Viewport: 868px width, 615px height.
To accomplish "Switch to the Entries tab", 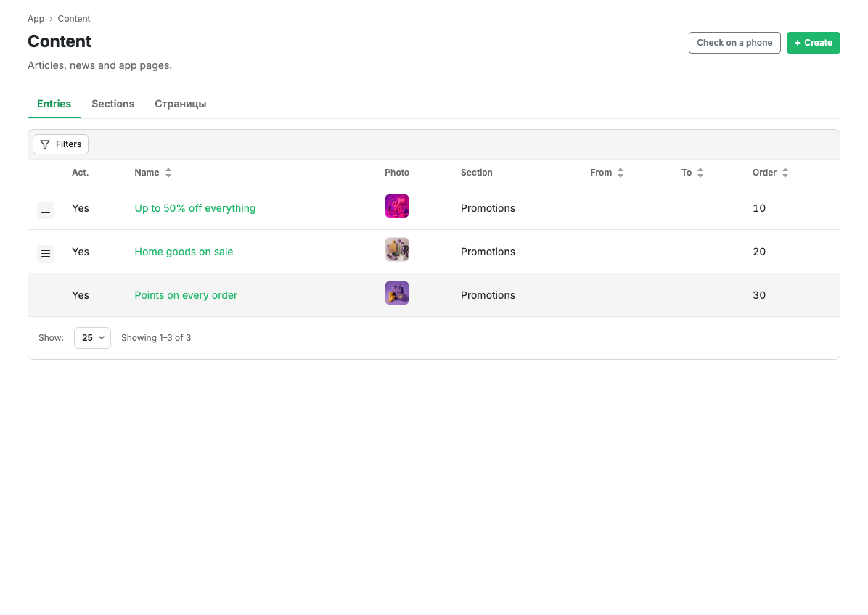I will coord(54,104).
